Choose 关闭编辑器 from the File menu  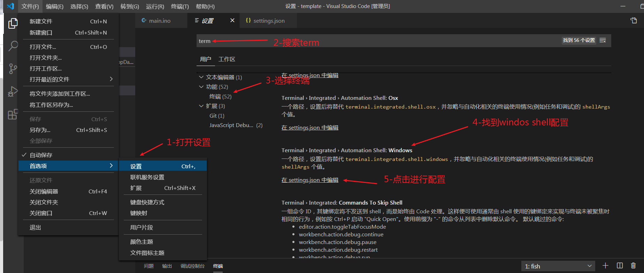click(68, 191)
